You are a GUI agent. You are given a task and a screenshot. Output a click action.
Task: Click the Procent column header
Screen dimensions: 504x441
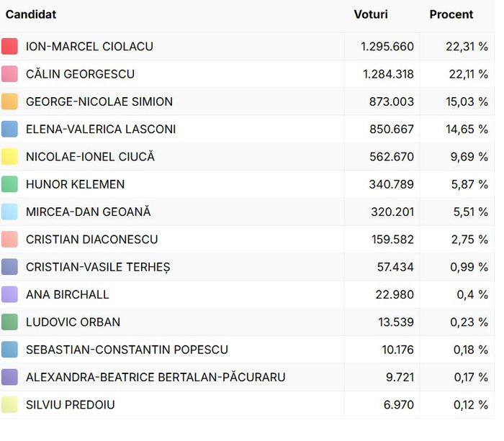451,14
